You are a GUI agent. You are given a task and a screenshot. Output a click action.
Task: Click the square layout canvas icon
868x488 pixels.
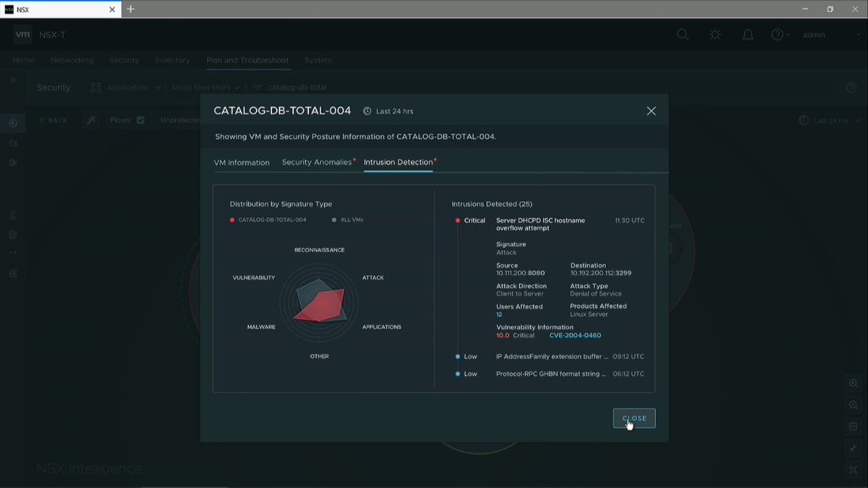point(854,427)
